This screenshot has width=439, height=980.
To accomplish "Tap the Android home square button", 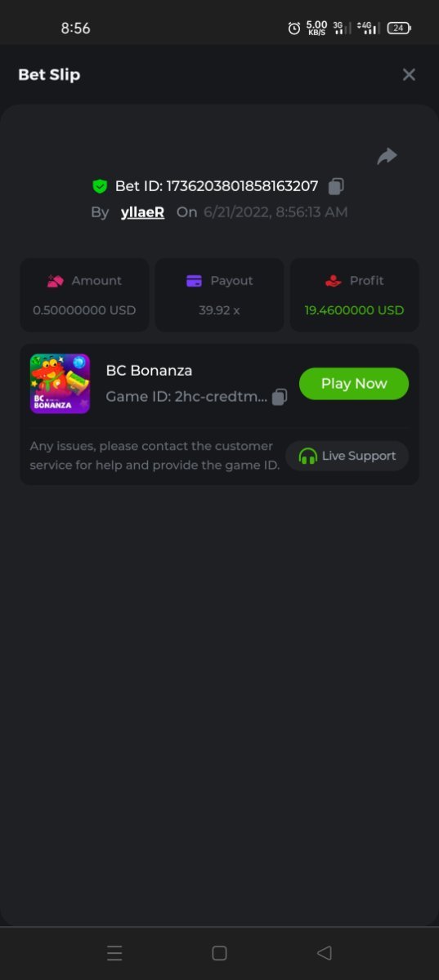I will tap(219, 953).
